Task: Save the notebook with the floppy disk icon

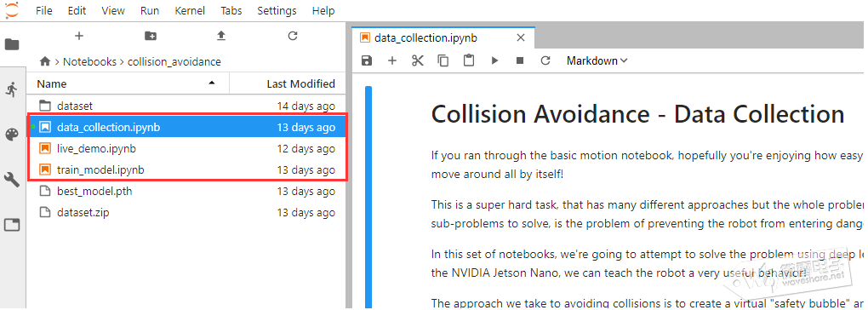Action: pyautogui.click(x=366, y=61)
